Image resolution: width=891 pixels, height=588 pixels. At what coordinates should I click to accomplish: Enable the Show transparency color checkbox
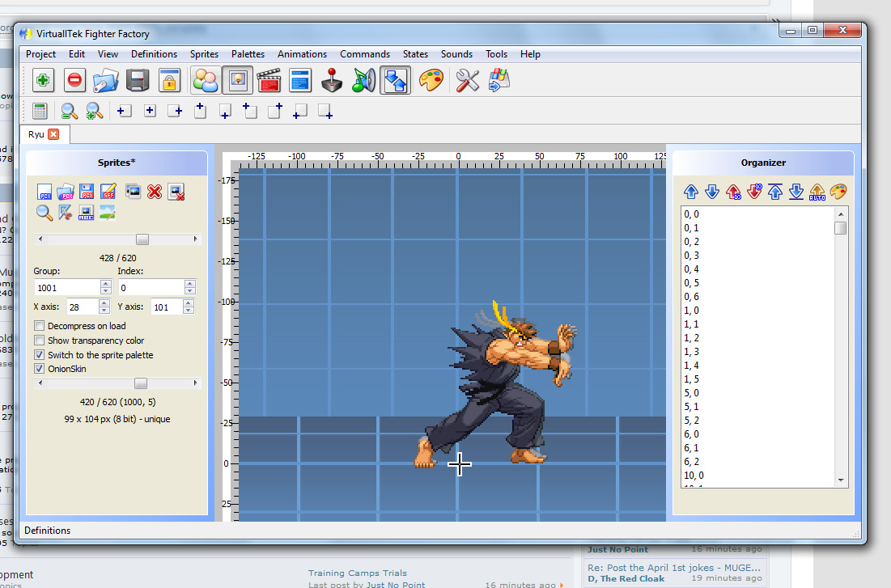point(39,341)
